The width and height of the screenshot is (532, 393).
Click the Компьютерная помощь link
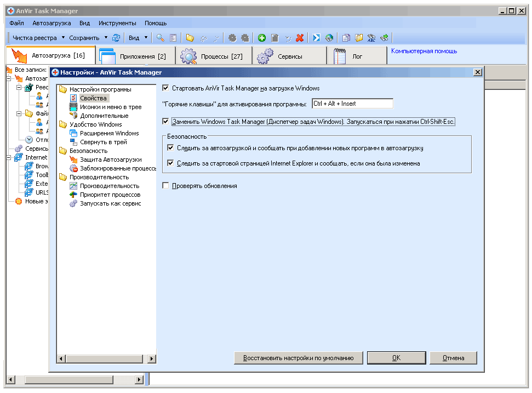point(424,51)
